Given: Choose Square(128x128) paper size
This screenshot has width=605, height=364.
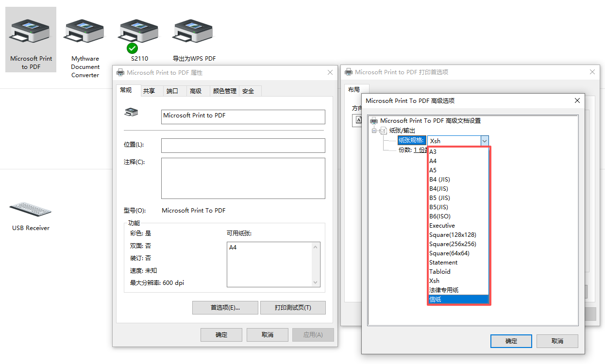Looking at the screenshot, I should click(458, 235).
